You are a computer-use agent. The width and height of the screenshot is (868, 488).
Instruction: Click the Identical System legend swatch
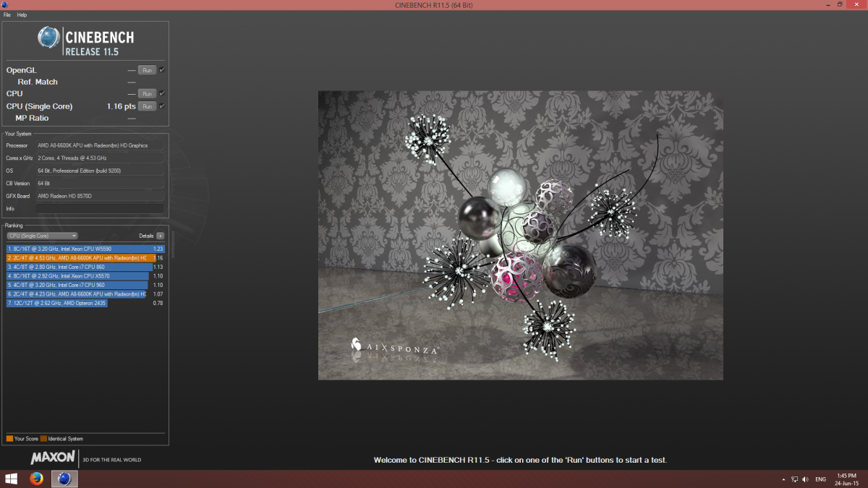(43, 439)
